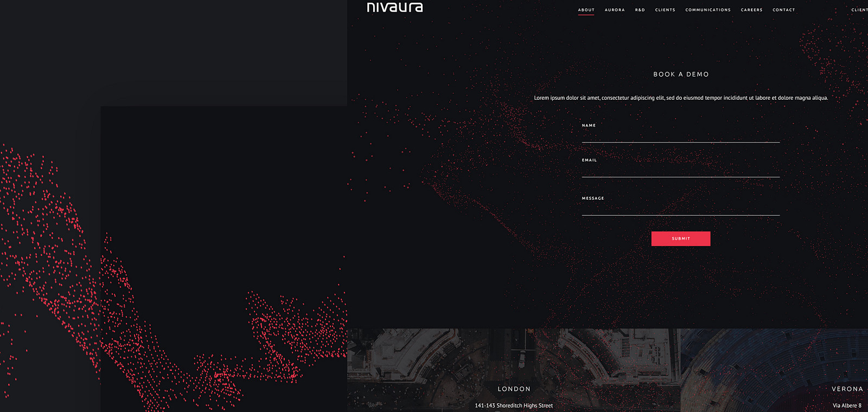
Task: Go to the Aurora page
Action: [x=615, y=10]
